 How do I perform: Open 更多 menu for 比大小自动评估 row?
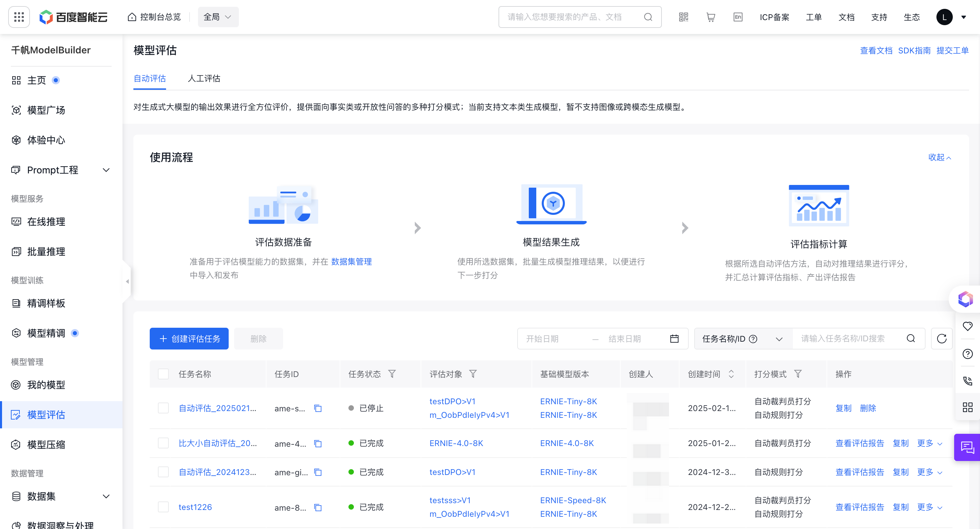pos(929,443)
